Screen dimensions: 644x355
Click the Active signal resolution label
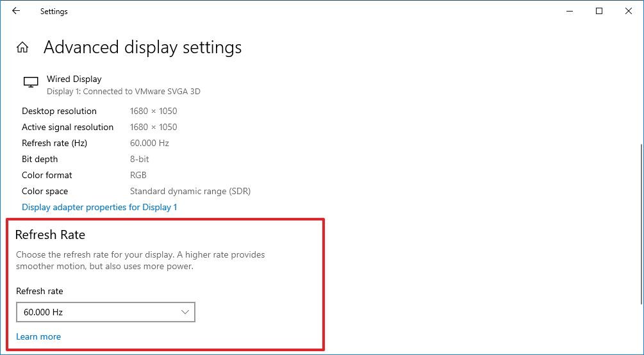(x=67, y=127)
